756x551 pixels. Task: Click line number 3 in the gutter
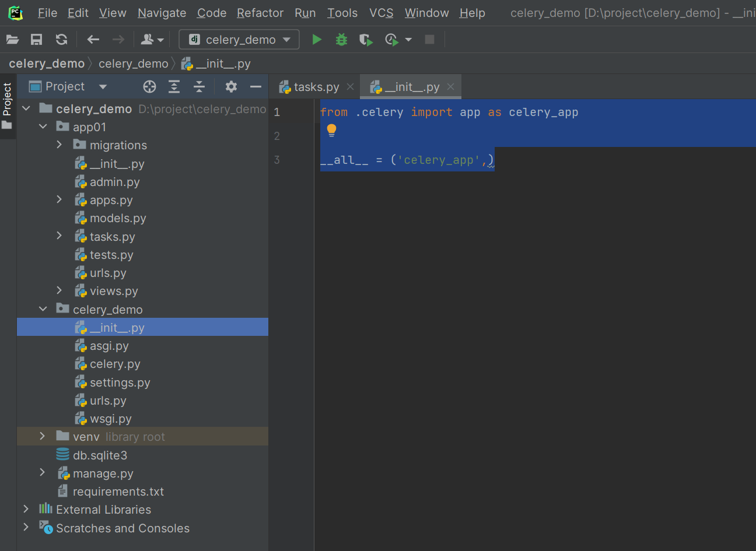point(277,160)
